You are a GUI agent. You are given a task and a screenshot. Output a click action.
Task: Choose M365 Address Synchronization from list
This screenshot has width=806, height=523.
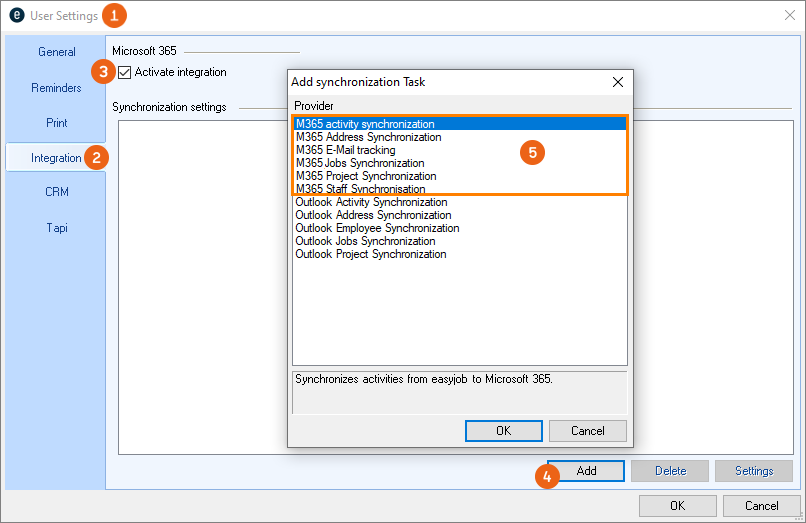tap(368, 137)
